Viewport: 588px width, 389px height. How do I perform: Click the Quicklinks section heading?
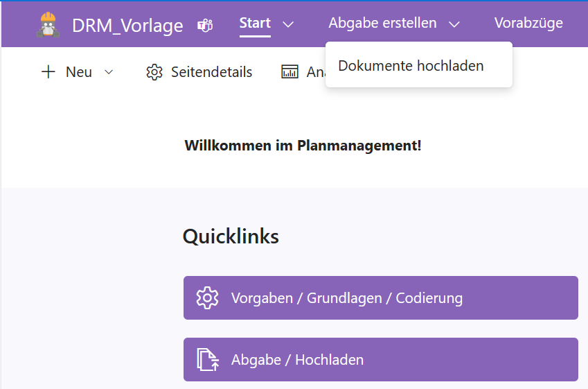click(x=231, y=236)
